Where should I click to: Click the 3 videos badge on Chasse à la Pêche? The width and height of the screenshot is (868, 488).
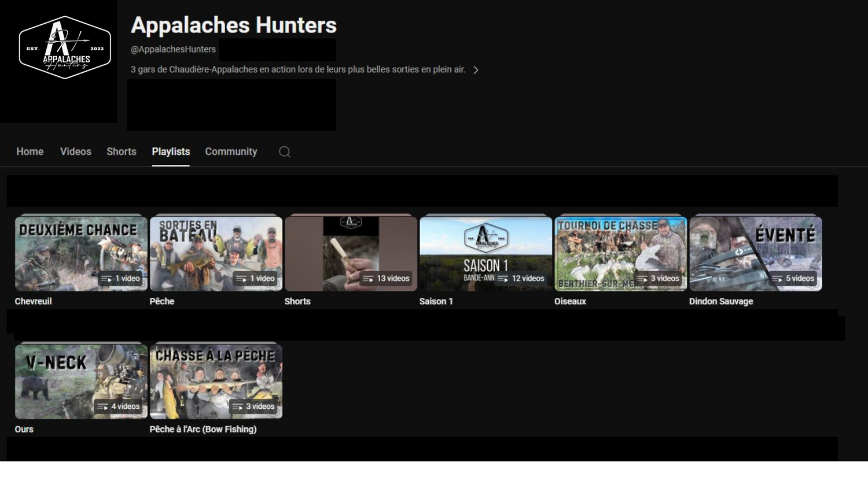tap(253, 406)
